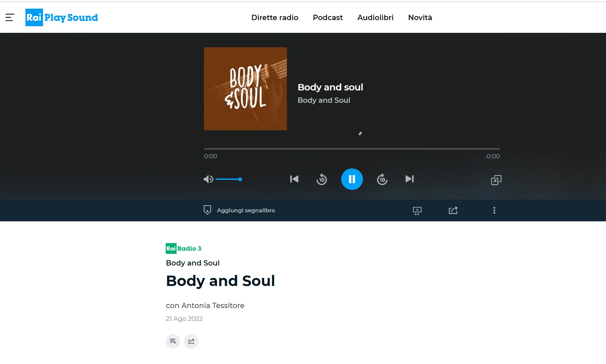The height and width of the screenshot is (364, 606).
Task: Click the remaining time -0:00
Action: click(492, 156)
